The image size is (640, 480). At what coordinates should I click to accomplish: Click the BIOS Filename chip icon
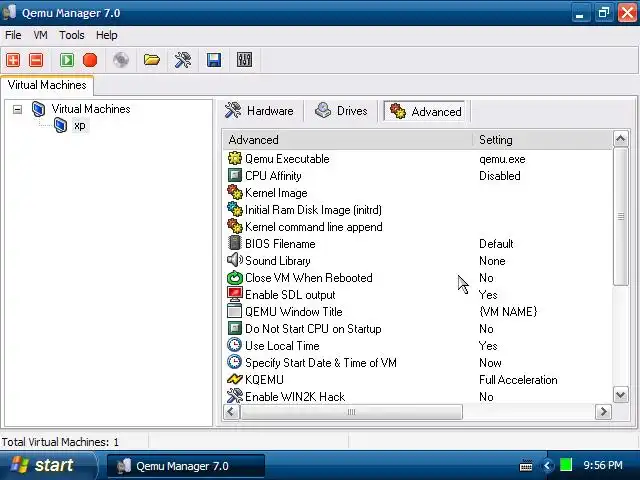[x=235, y=243]
